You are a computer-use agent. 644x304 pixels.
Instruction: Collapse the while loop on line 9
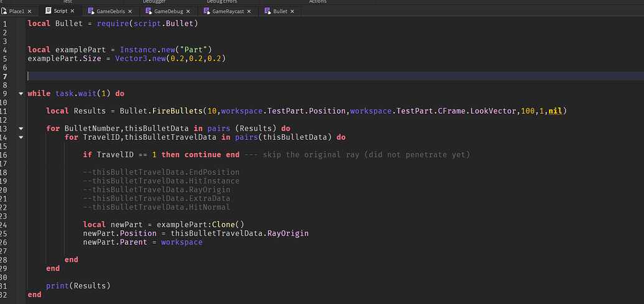tap(21, 93)
